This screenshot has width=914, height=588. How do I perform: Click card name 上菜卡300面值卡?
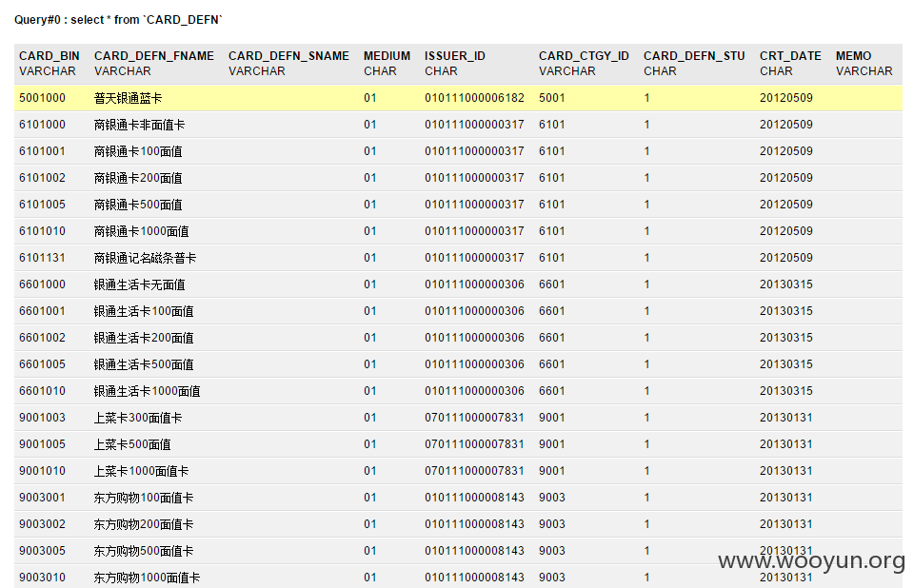tap(138, 418)
